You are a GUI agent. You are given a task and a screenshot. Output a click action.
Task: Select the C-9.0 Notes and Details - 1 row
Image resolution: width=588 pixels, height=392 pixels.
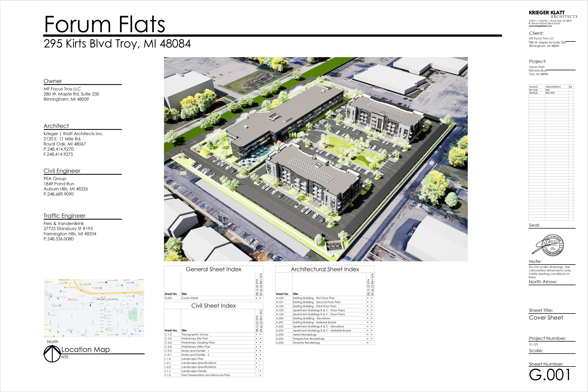pyautogui.click(x=213, y=351)
